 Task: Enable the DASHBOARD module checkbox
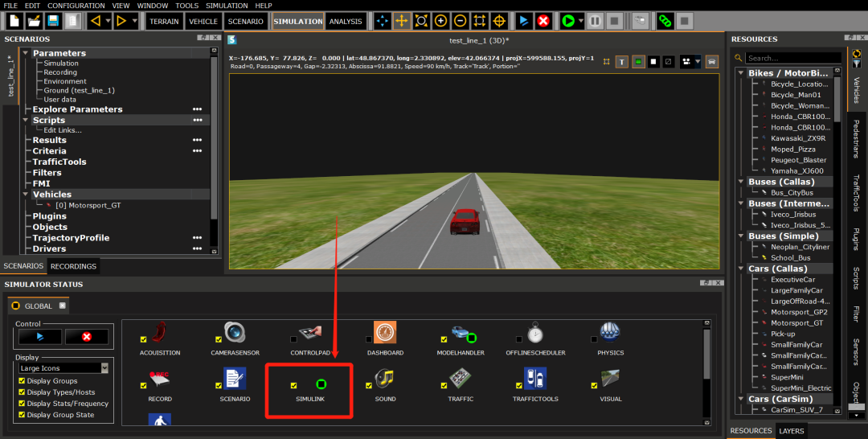(x=369, y=339)
